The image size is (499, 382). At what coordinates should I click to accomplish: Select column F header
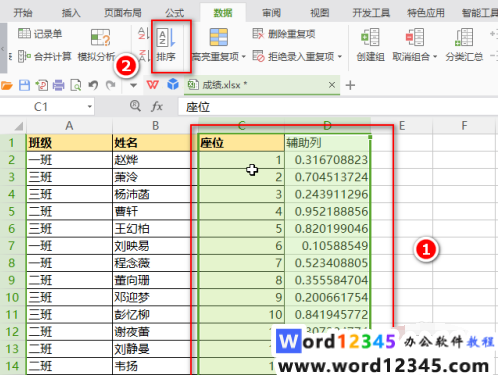pos(465,126)
